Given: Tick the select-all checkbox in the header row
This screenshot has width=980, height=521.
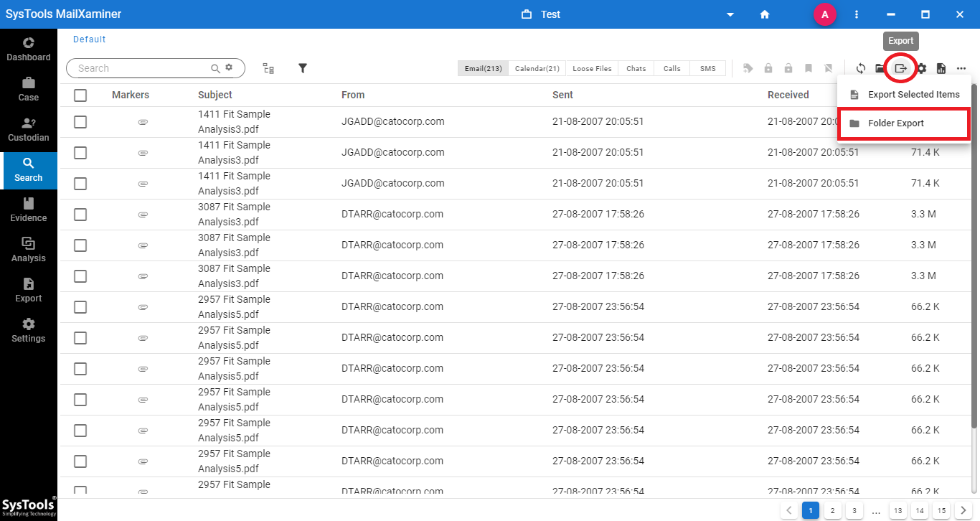Looking at the screenshot, I should click(x=80, y=95).
